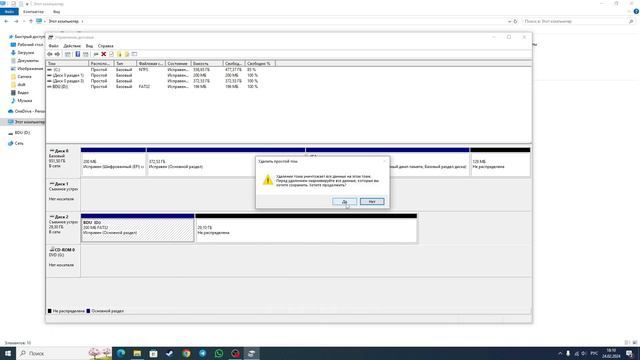Click Disk Management toolbar forward arrow
Viewport: 640px width, 360px height.
(57, 54)
